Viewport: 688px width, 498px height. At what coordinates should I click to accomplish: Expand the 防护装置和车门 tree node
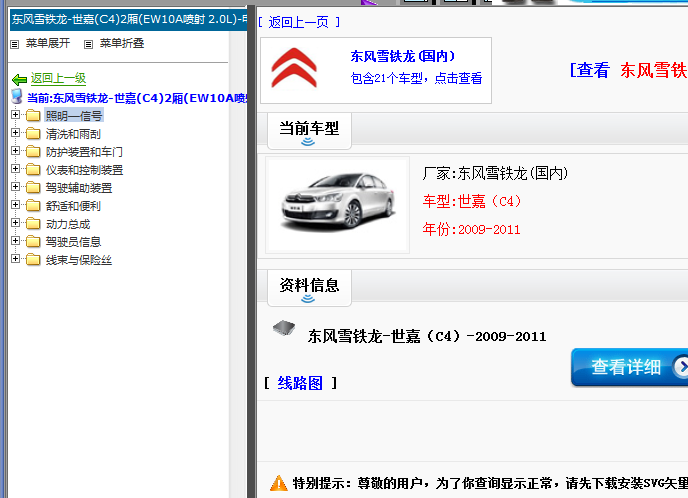point(15,151)
